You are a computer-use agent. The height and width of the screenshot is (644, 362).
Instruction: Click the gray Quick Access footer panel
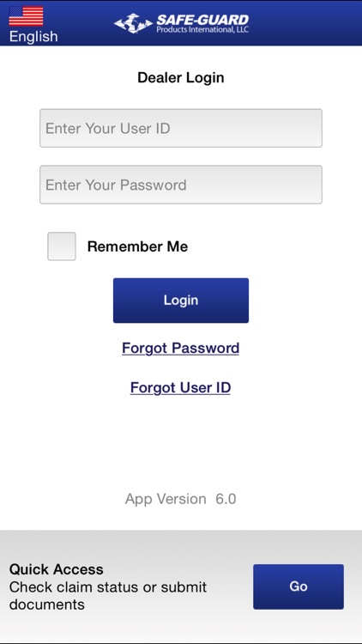pyautogui.click(x=181, y=586)
